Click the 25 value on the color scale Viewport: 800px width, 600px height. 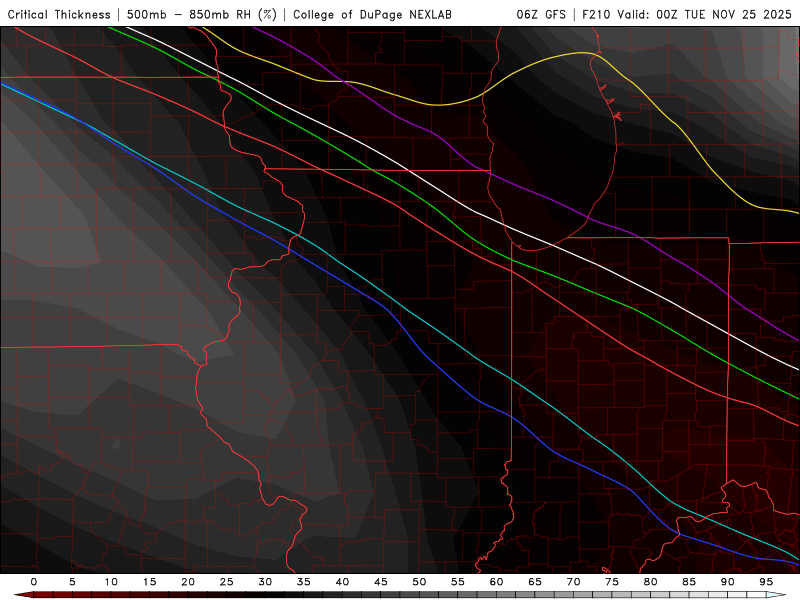click(x=227, y=582)
